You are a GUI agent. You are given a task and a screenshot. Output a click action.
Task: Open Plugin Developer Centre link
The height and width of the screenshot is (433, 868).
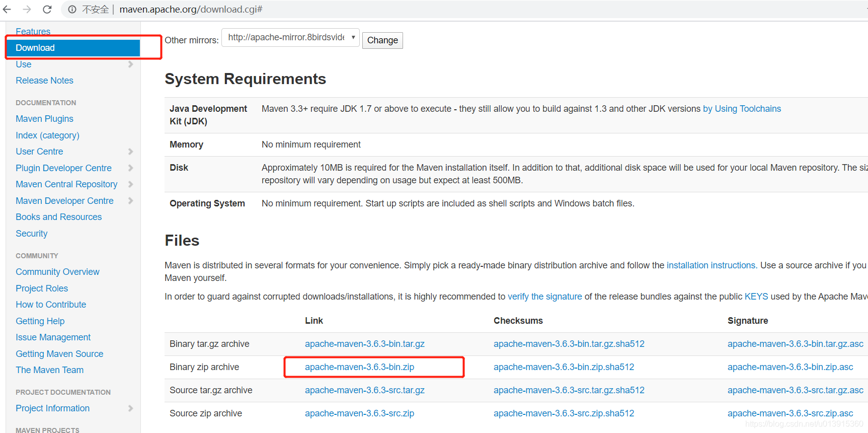coord(63,168)
